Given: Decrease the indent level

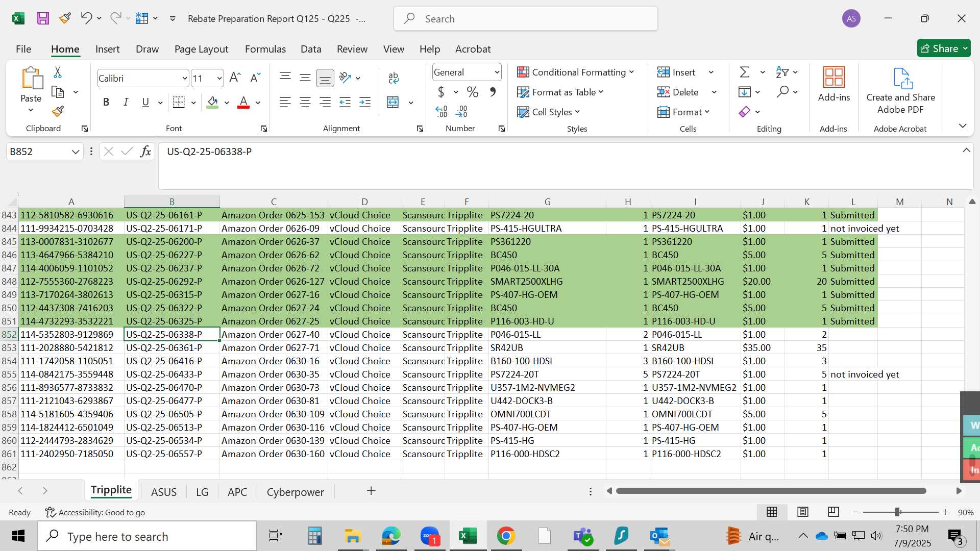Looking at the screenshot, I should pos(345,103).
